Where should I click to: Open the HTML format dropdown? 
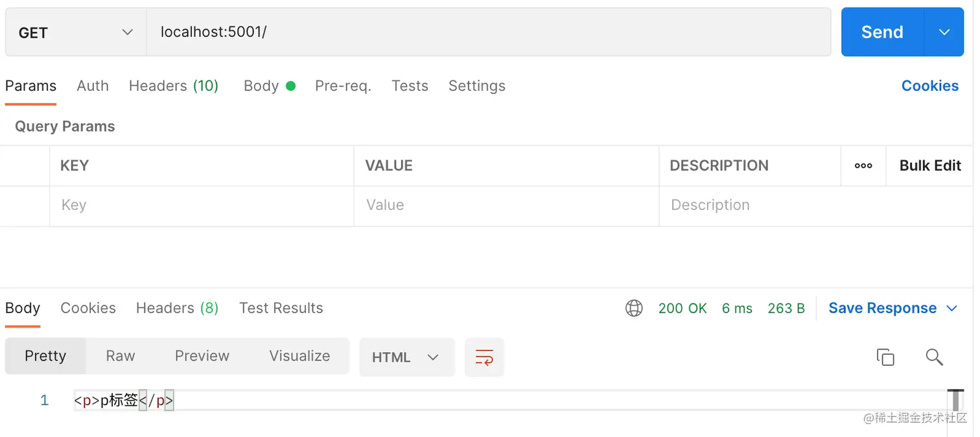(x=406, y=357)
